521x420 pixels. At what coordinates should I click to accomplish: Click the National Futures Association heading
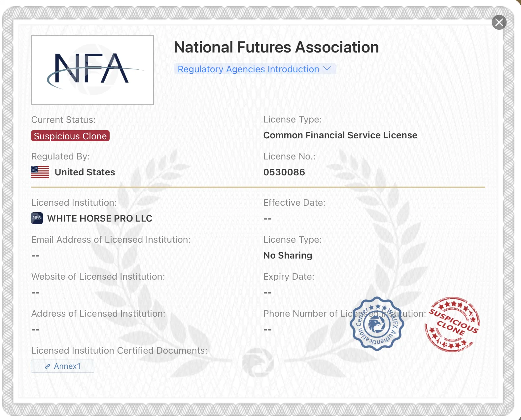tap(276, 47)
